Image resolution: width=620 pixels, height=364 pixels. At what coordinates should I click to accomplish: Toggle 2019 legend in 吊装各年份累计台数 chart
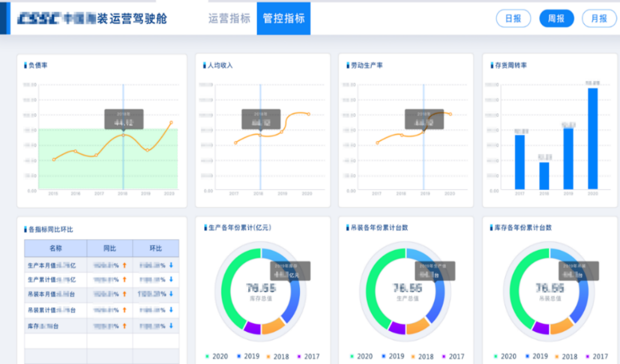[391, 356]
